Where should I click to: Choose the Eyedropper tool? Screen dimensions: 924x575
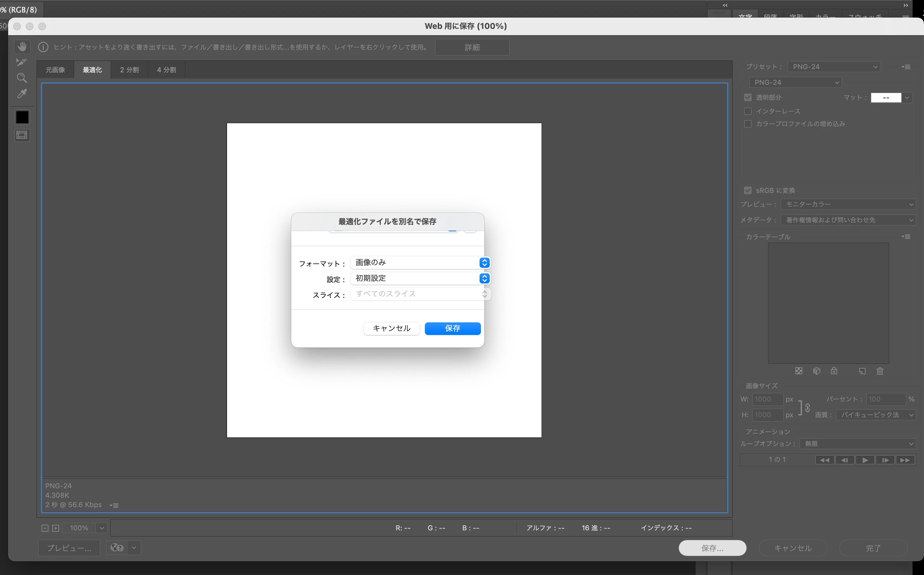coord(22,94)
